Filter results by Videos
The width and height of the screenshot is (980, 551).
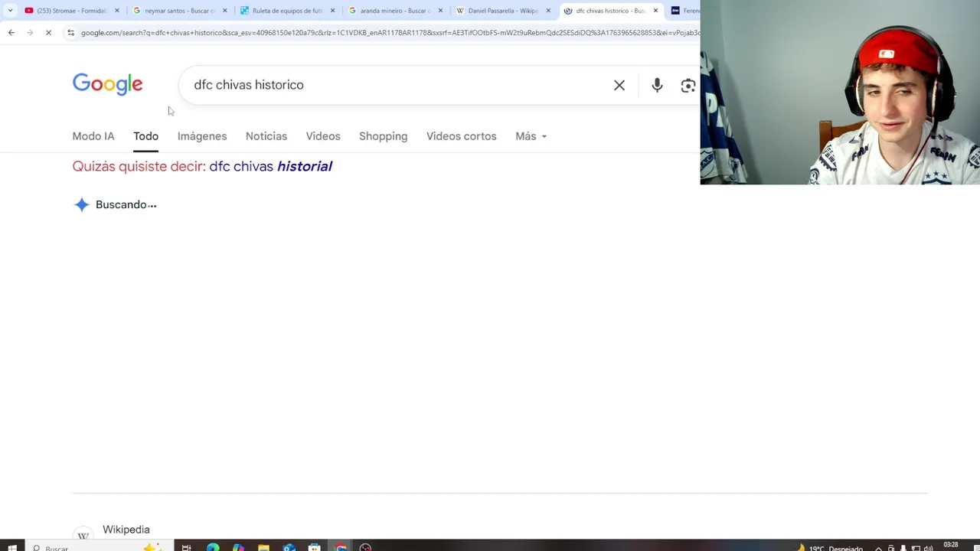coord(323,136)
